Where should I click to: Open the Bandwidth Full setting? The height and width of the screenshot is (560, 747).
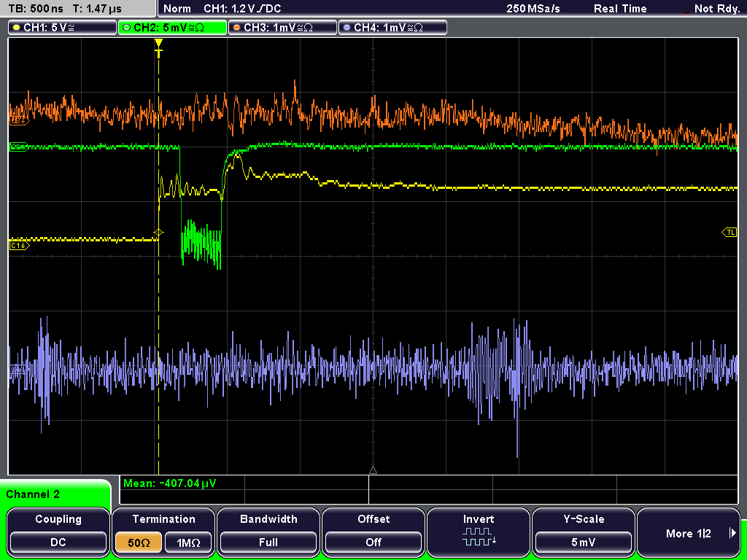[x=268, y=542]
